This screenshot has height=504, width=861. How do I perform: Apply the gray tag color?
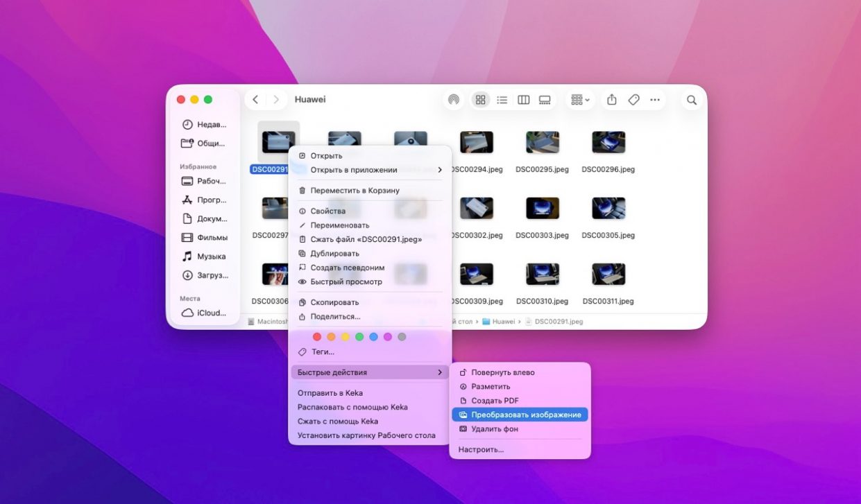[x=402, y=337]
